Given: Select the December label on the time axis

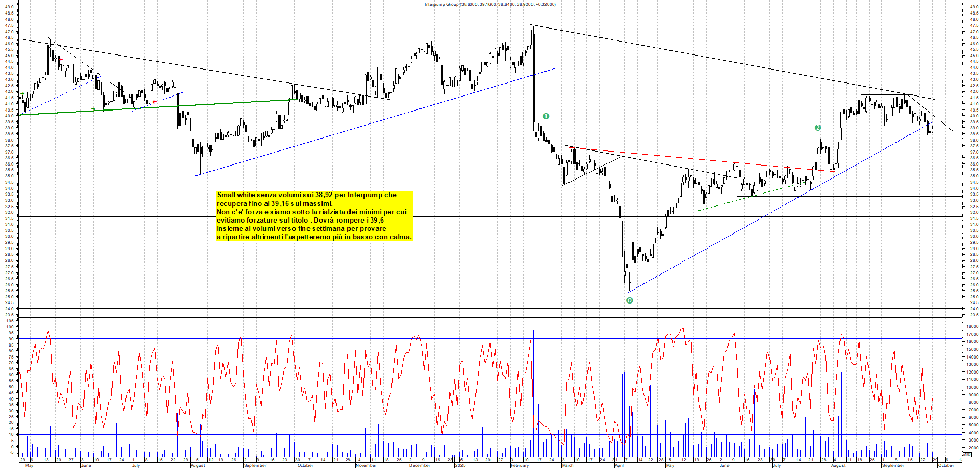Looking at the screenshot, I should coord(419,465).
